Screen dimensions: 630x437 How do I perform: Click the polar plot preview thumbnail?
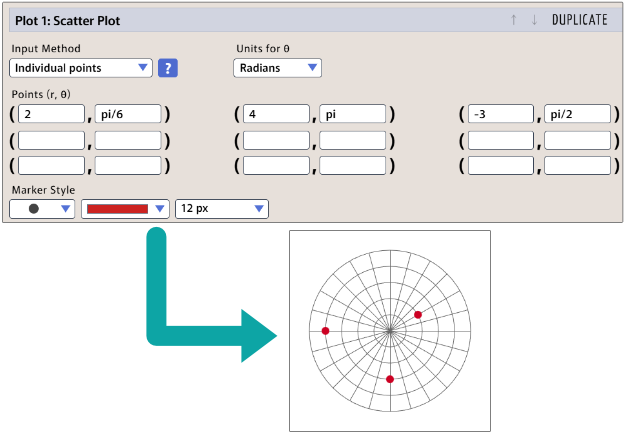390,331
